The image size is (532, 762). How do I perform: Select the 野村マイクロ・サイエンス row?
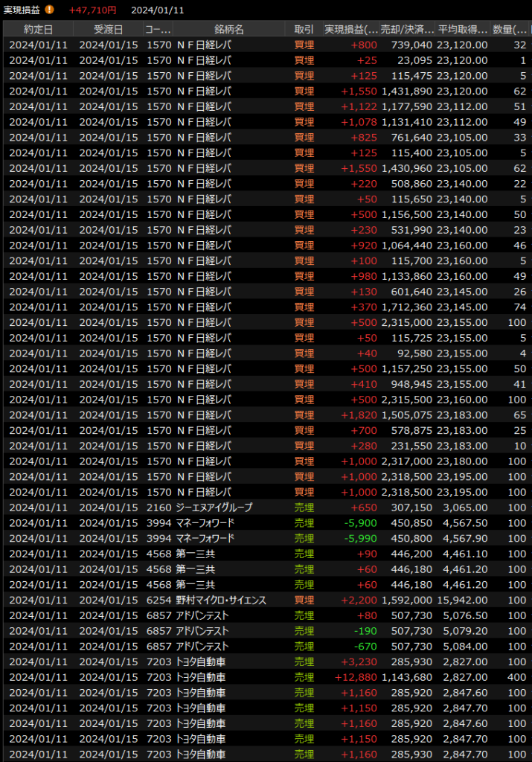tap(221, 600)
